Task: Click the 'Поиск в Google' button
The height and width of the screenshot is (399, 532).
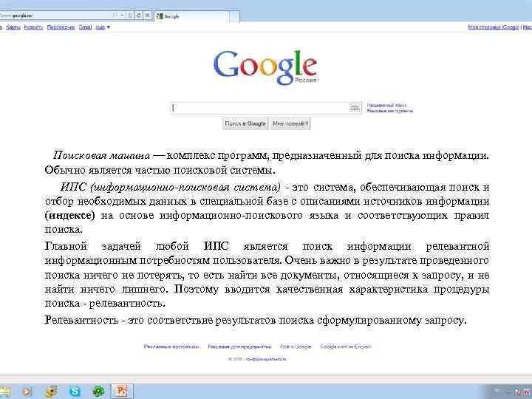Action: (245, 123)
